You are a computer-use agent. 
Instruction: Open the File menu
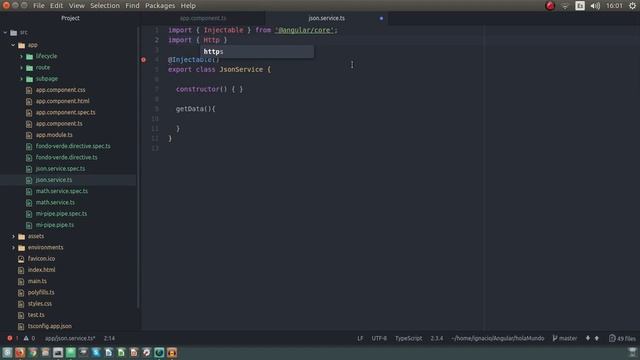tap(39, 6)
